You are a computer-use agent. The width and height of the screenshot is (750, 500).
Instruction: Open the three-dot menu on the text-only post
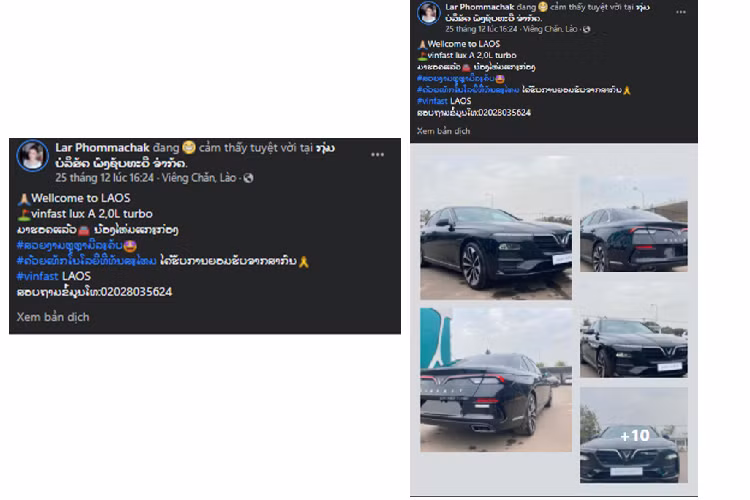pyautogui.click(x=377, y=154)
